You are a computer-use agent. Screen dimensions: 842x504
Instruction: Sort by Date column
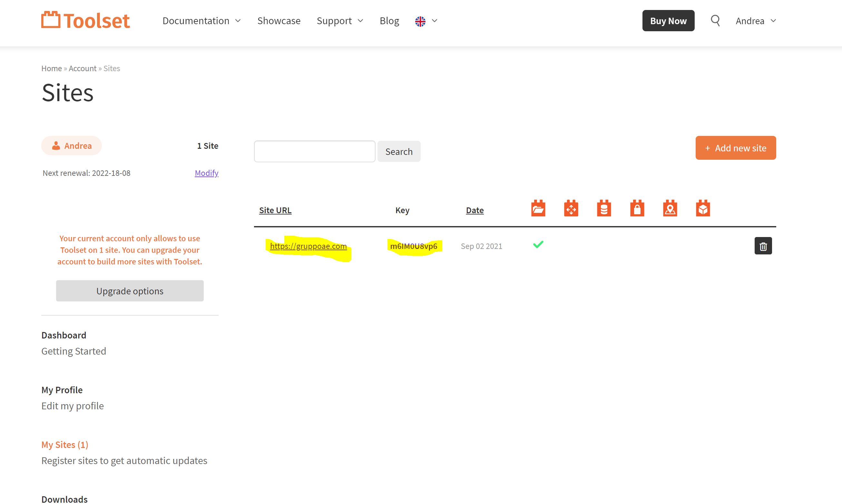pyautogui.click(x=475, y=210)
